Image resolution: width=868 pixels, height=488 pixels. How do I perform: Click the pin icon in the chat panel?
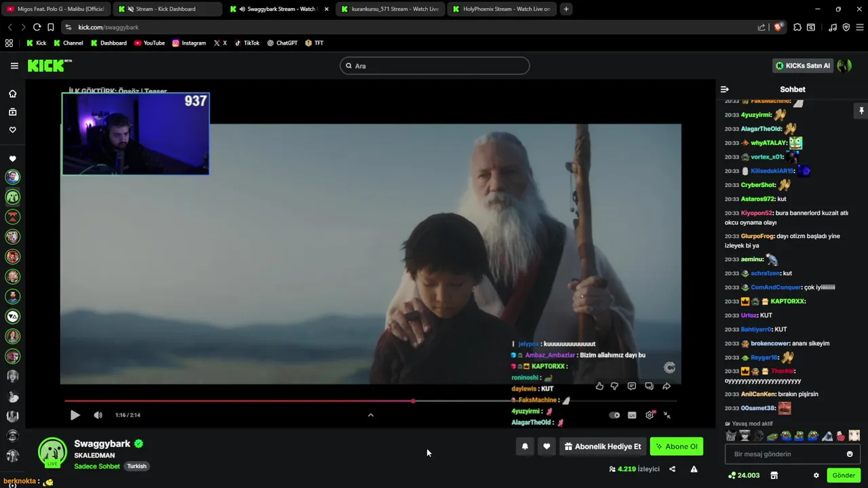click(861, 110)
